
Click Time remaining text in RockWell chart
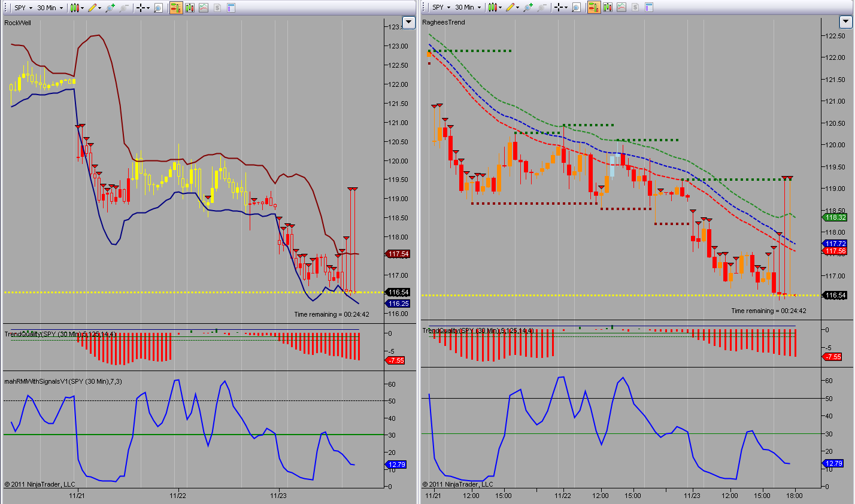(x=332, y=314)
